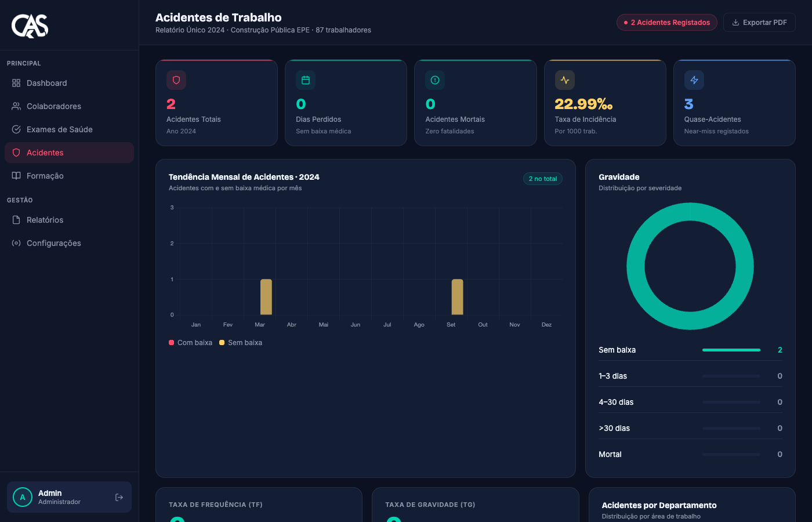Click the alert icon on Acidentes Mortais card

[x=435, y=80]
